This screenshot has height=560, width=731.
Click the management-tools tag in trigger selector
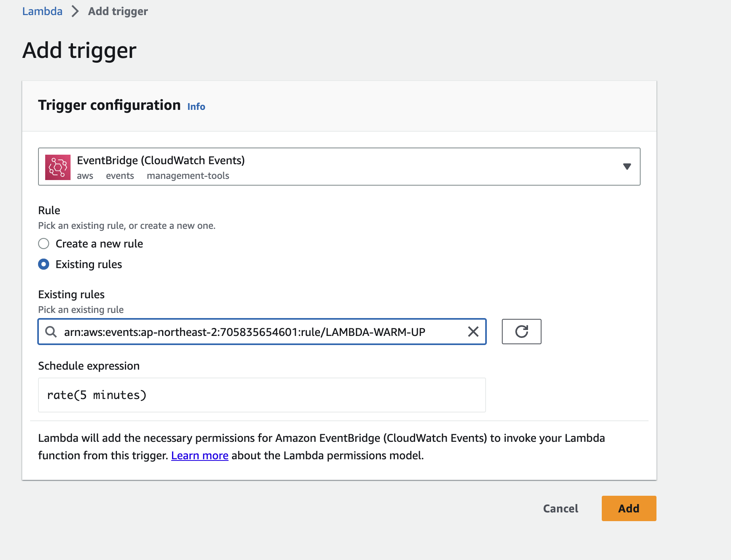pos(188,176)
